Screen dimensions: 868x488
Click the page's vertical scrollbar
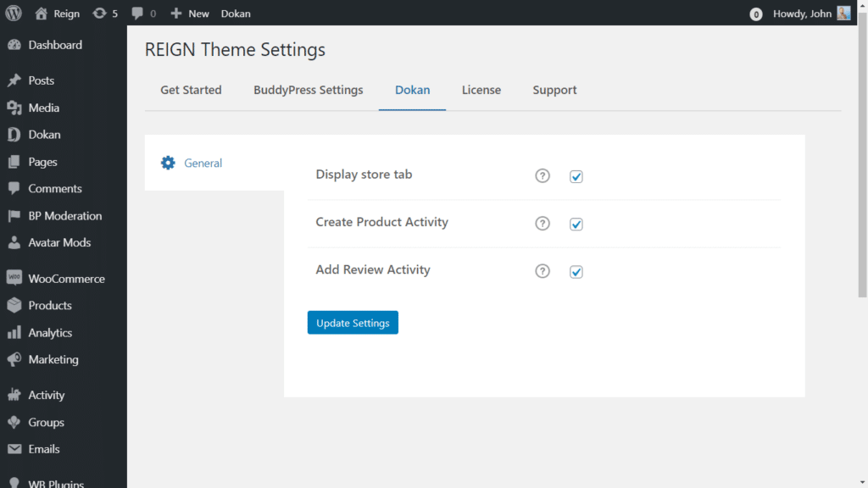click(x=863, y=169)
